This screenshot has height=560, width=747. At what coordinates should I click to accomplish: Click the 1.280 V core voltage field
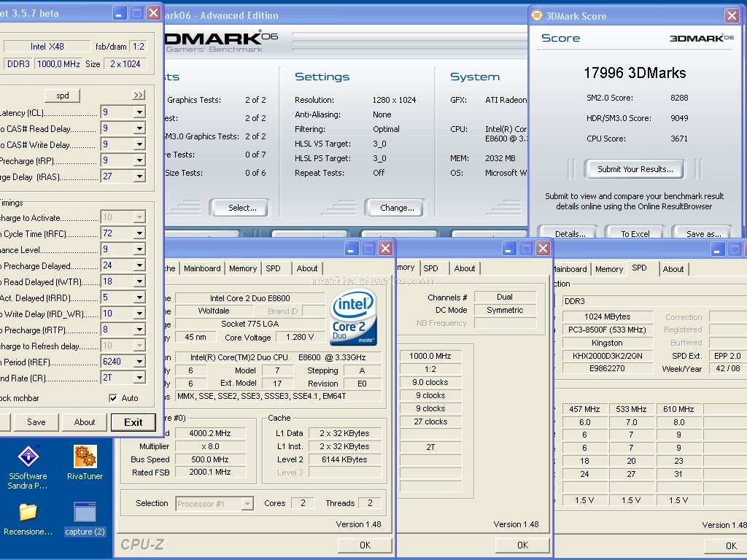coord(300,337)
